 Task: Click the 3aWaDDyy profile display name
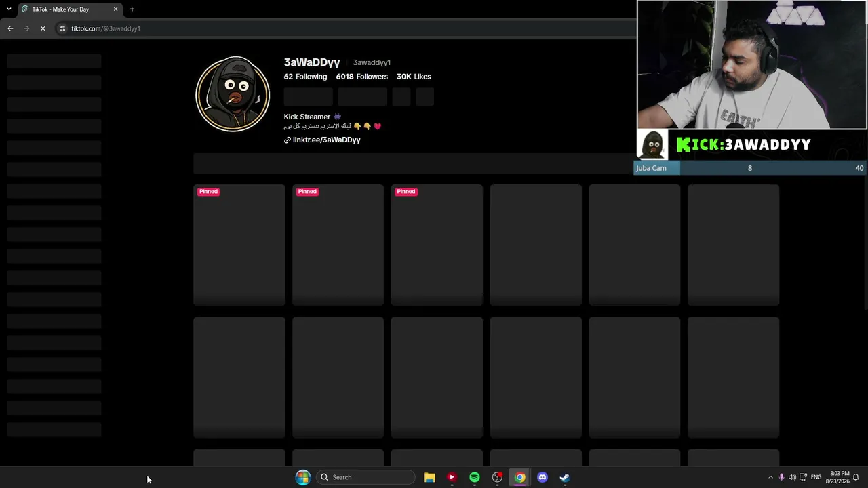(x=312, y=62)
